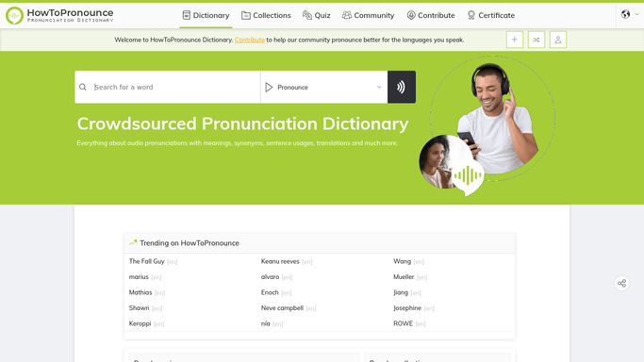This screenshot has height=362, width=644.
Task: Select the Certificate menu item
Action: coord(491,15)
